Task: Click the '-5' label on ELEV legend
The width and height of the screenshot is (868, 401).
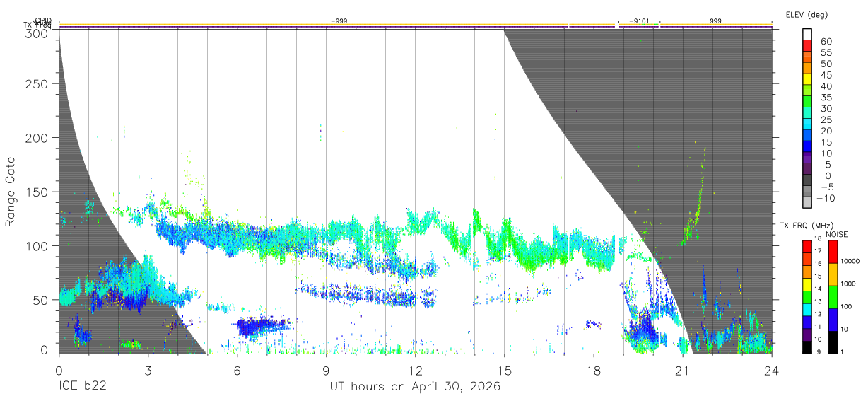Action: [826, 187]
